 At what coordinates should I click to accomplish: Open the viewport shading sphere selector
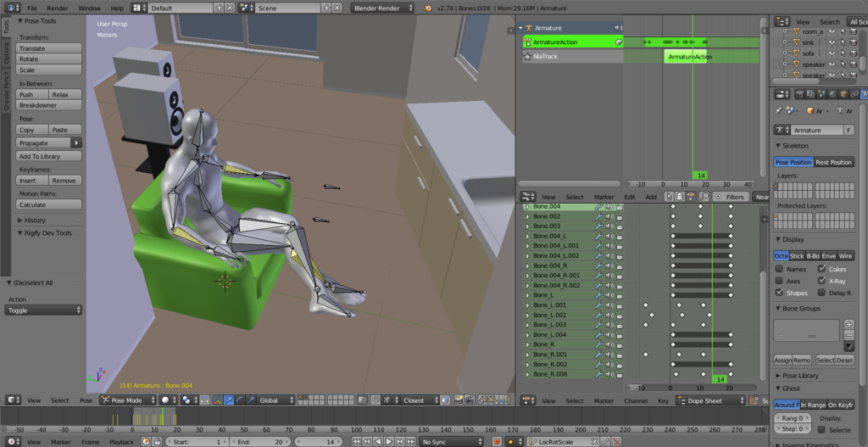coord(168,400)
